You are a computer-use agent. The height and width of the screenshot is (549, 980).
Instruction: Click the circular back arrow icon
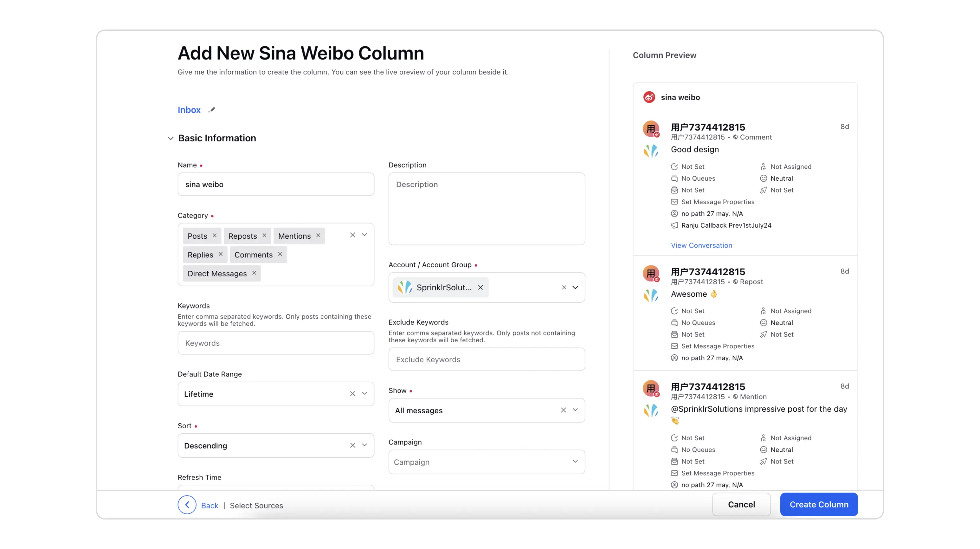click(x=187, y=505)
